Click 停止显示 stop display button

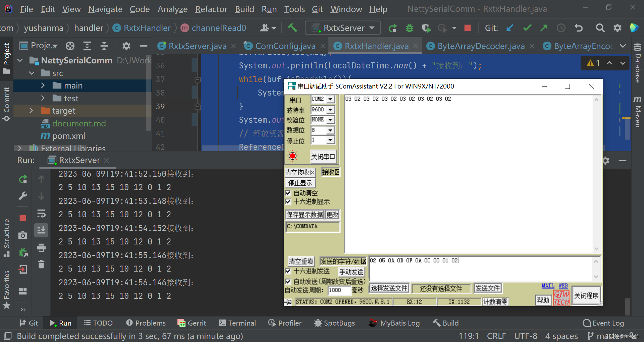[x=301, y=183]
